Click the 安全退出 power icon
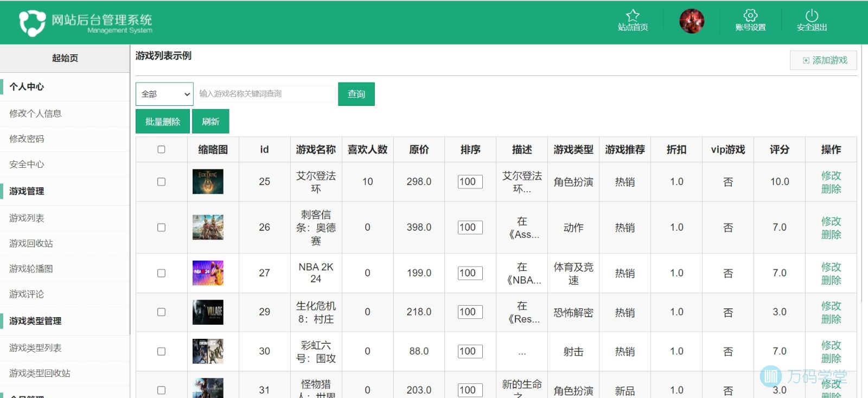This screenshot has height=398, width=868. 812,15
